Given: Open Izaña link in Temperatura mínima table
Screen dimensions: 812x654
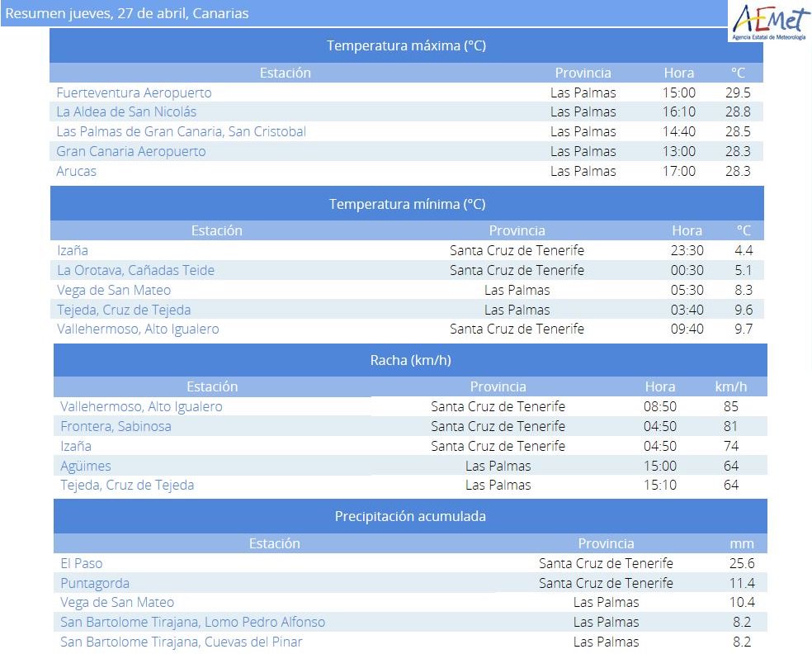Looking at the screenshot, I should click(x=73, y=250).
